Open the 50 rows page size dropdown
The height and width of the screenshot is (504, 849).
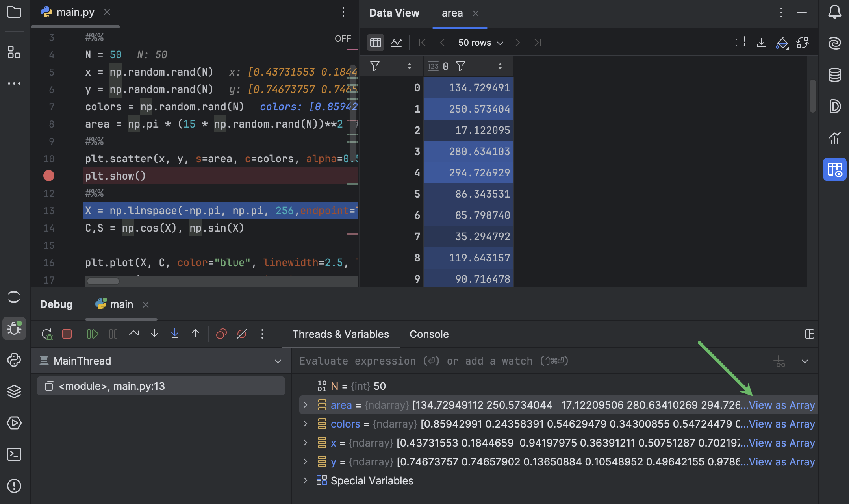(x=480, y=43)
